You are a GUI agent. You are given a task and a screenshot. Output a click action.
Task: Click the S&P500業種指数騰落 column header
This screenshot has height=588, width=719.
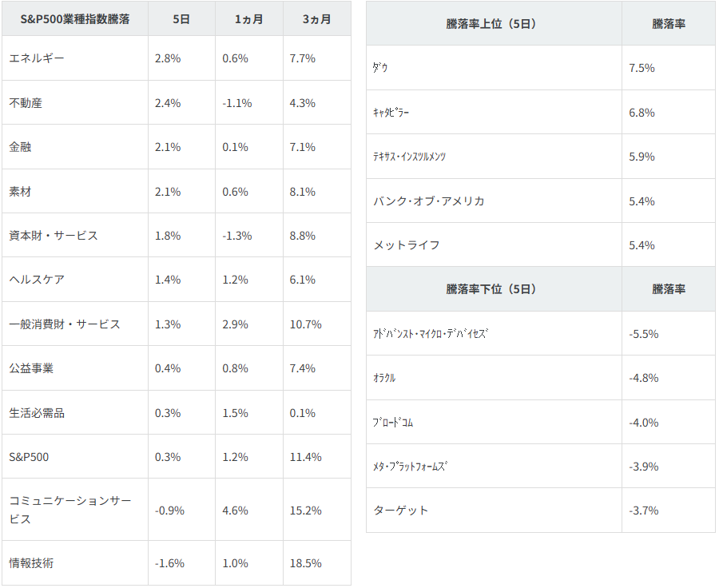[x=74, y=19]
